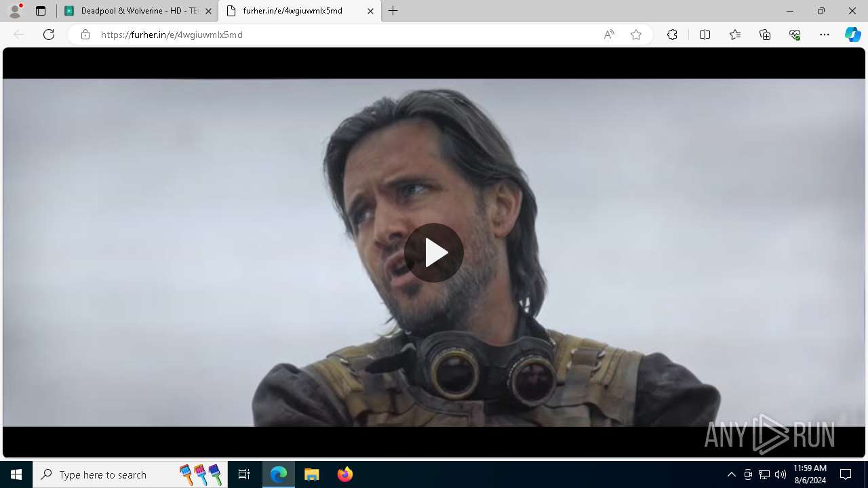Image resolution: width=868 pixels, height=488 pixels.
Task: Open the Collections icon
Action: click(765, 35)
